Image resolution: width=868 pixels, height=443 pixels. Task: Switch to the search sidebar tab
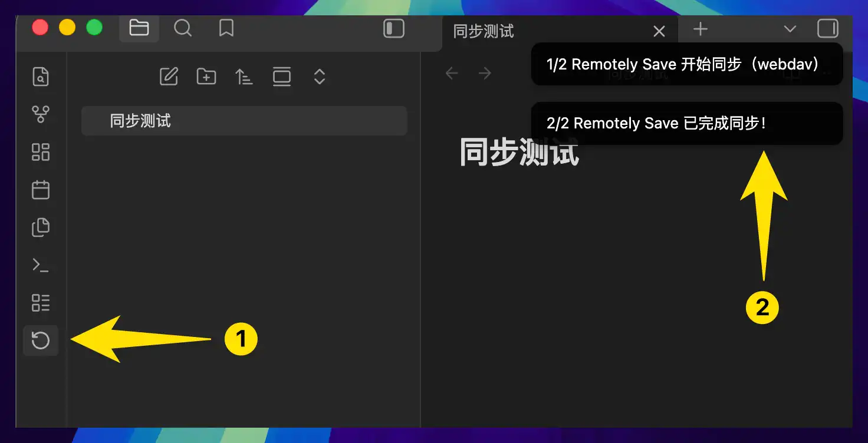[x=183, y=28]
